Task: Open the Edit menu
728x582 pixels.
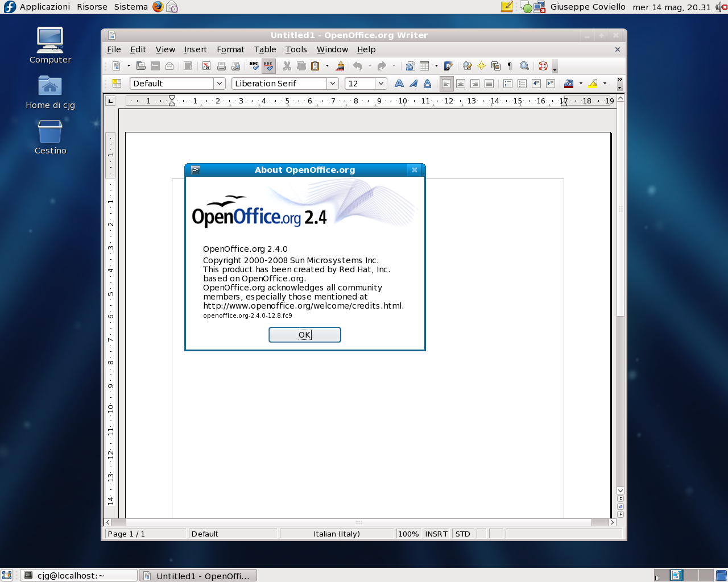Action: pyautogui.click(x=138, y=49)
